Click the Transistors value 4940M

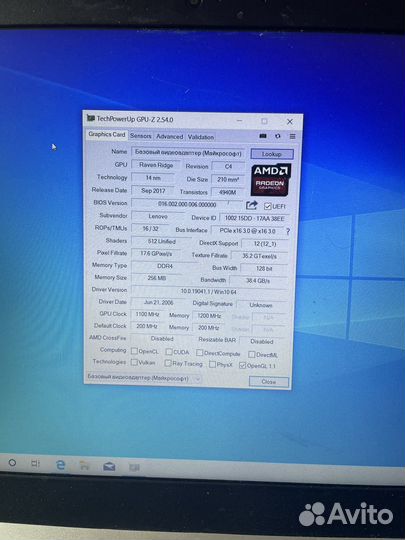227,192
